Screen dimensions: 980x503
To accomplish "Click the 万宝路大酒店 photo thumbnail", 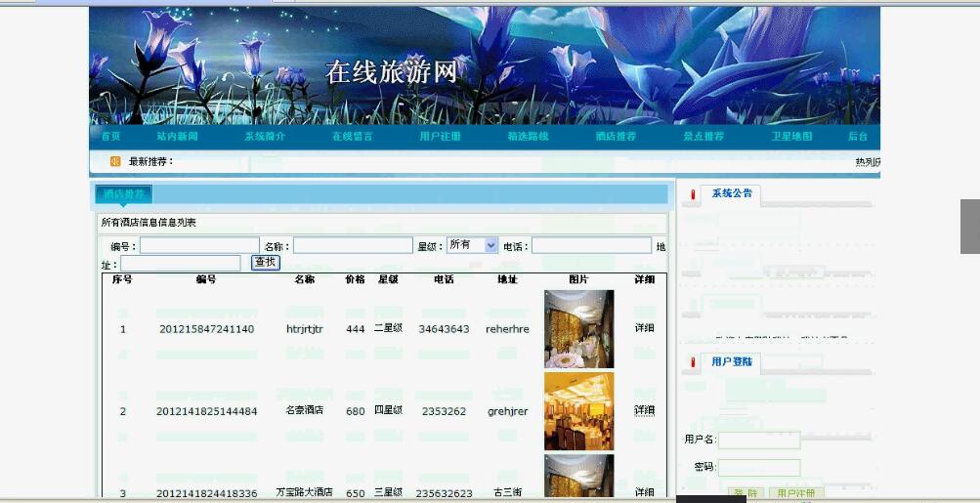I will [578, 476].
